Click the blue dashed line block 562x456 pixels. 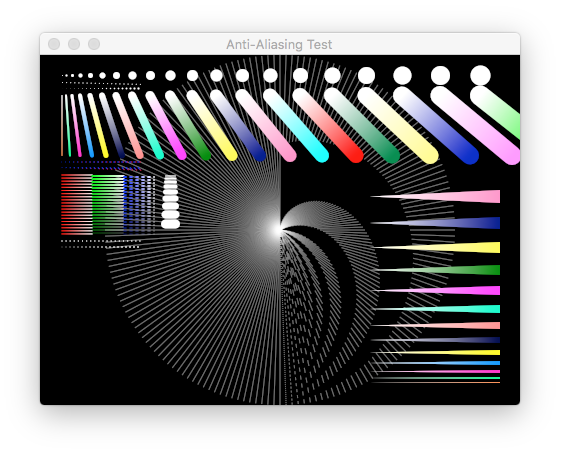140,205
